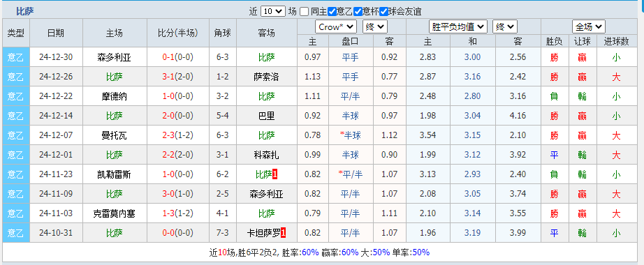This screenshot has width=644, height=265.
Task: Open 萨索洛 away team link
Action: tap(267, 77)
